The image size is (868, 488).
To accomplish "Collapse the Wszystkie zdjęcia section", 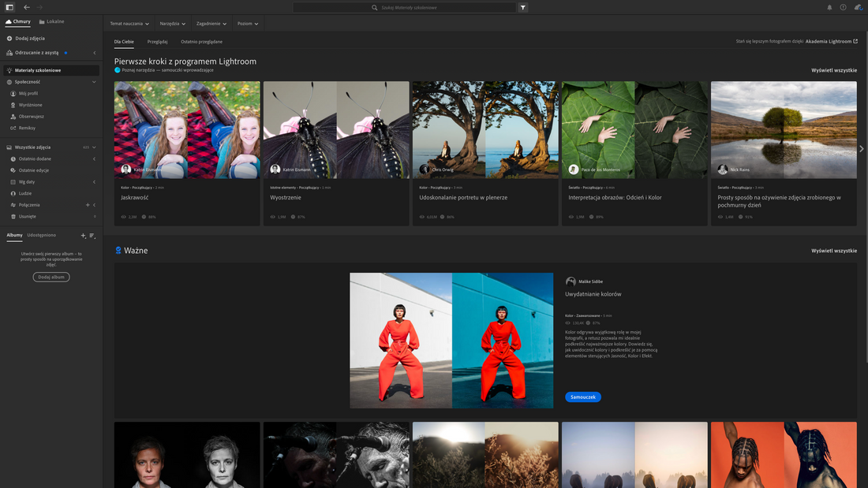I will point(94,147).
